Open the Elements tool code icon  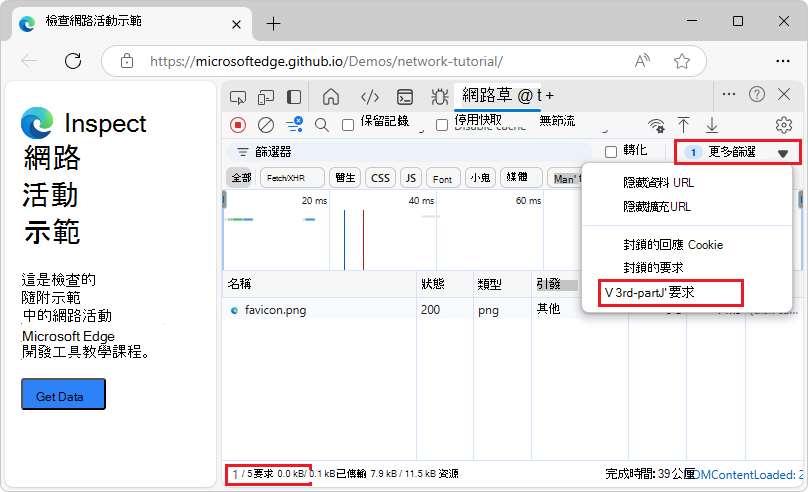tap(370, 96)
